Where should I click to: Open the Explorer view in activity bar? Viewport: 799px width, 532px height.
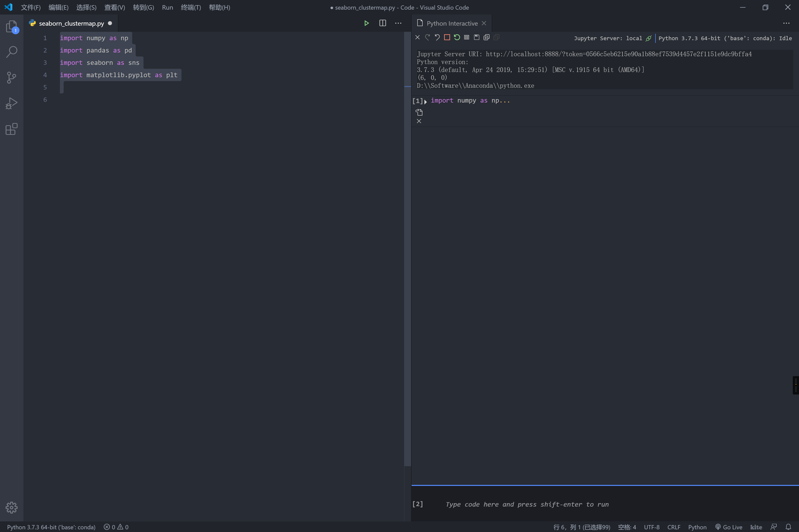pyautogui.click(x=12, y=26)
